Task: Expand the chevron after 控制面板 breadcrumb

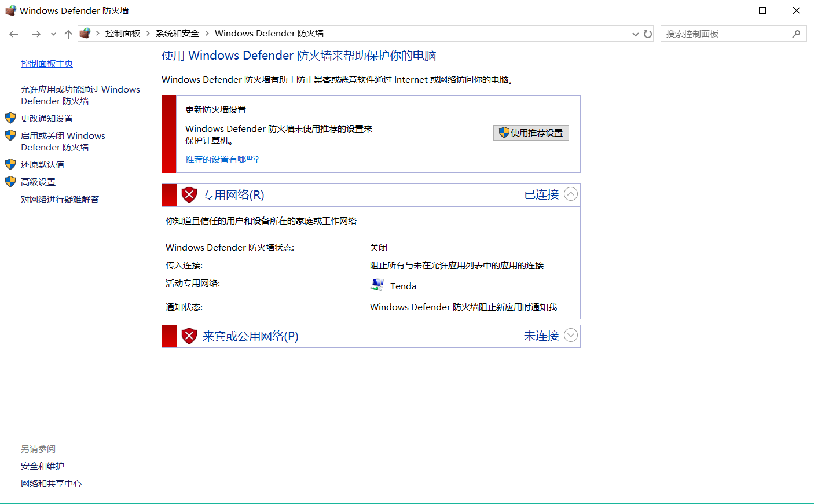Action: point(148,34)
